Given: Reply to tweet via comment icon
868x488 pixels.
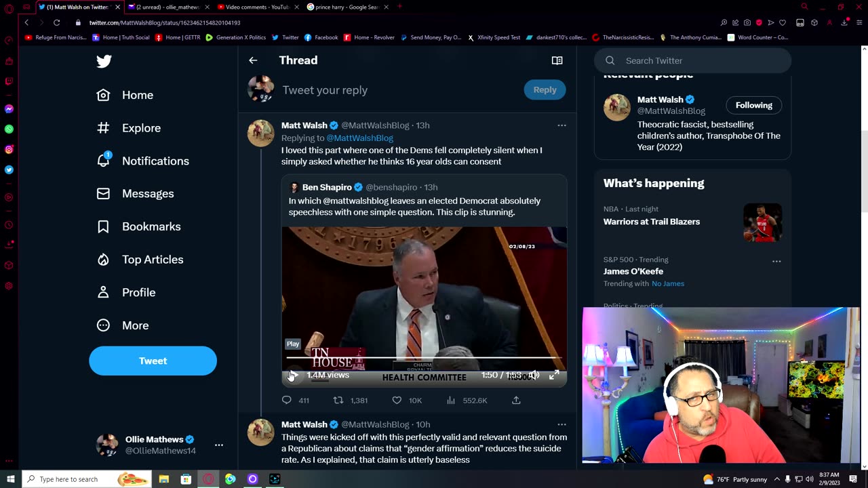Looking at the screenshot, I should pos(287,401).
